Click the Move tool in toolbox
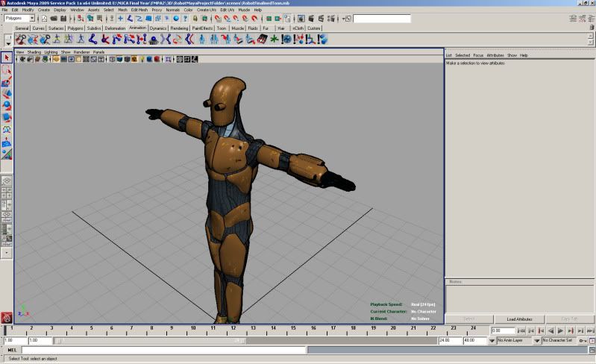The width and height of the screenshot is (596, 364). (x=7, y=93)
